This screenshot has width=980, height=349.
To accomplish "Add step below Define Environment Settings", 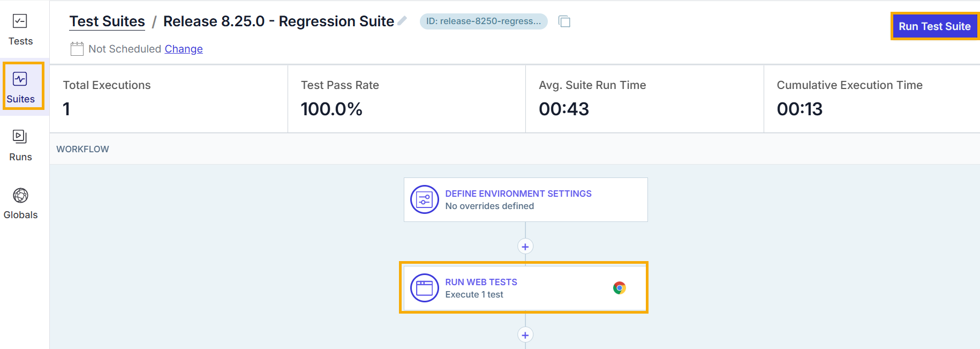I will point(525,247).
